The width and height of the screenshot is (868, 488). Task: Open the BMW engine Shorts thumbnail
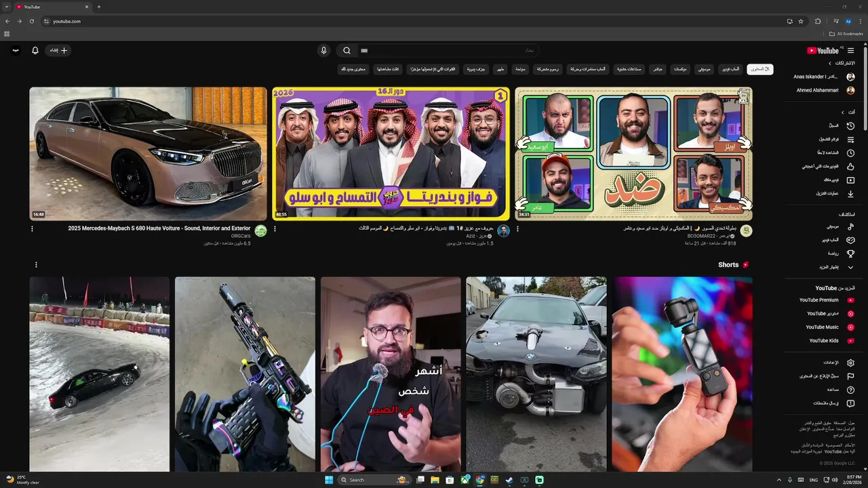[536, 374]
